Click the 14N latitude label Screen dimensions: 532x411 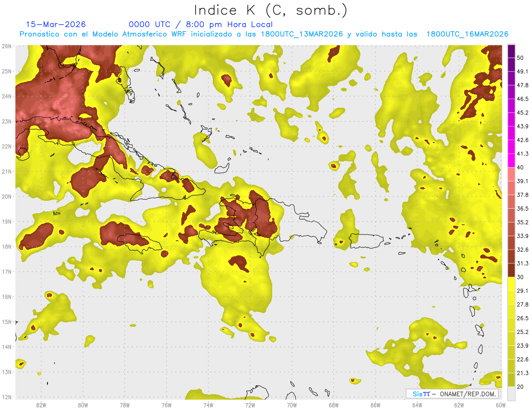[7, 347]
